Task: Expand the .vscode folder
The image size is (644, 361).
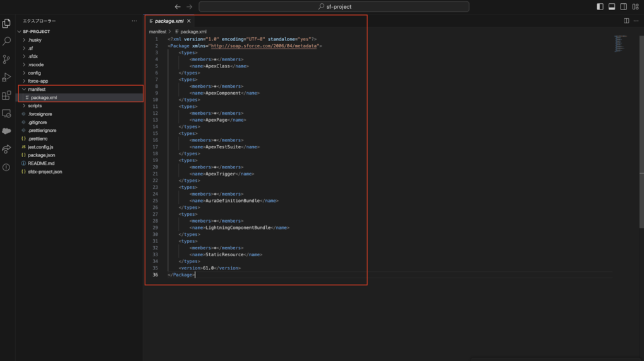Action: click(35, 65)
